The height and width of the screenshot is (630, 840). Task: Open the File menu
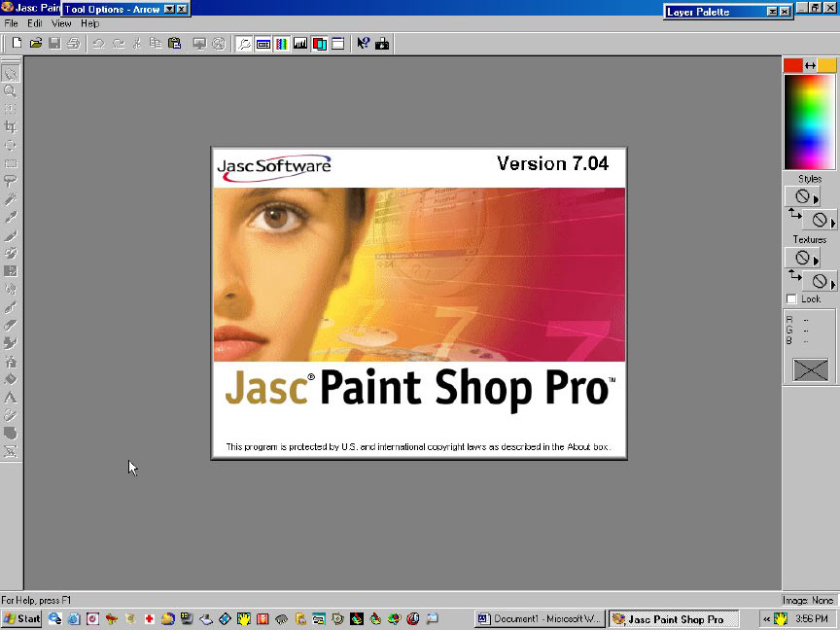(x=11, y=23)
